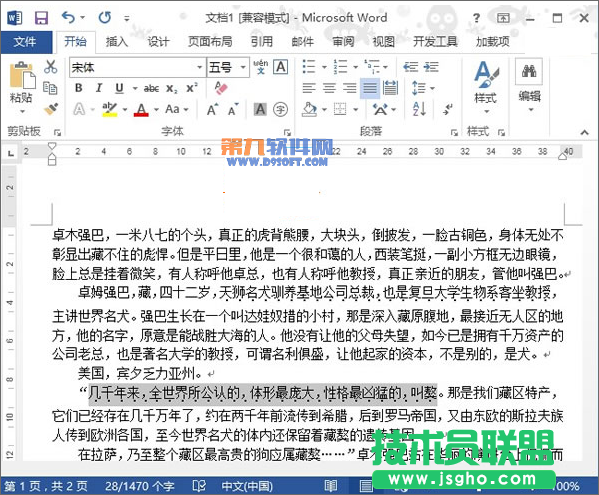Click the right indent marker on ruler
Viewport: 599px width, 495px height.
pos(563,155)
